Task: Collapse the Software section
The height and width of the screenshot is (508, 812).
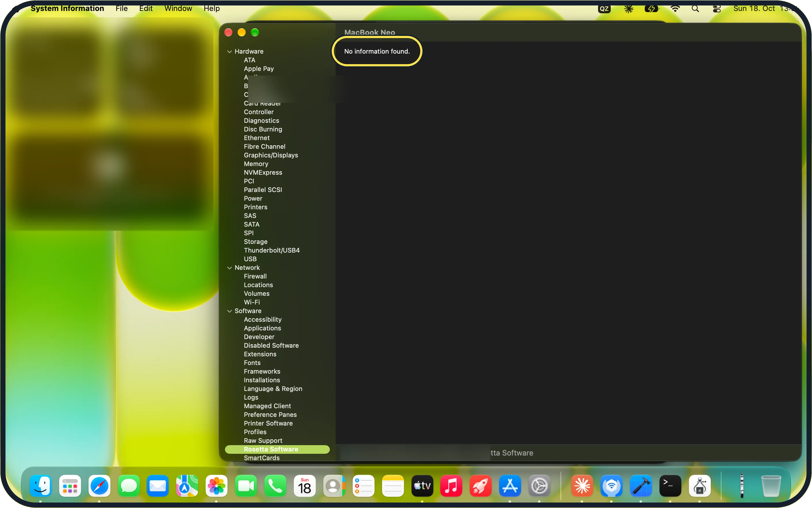Action: pos(230,311)
